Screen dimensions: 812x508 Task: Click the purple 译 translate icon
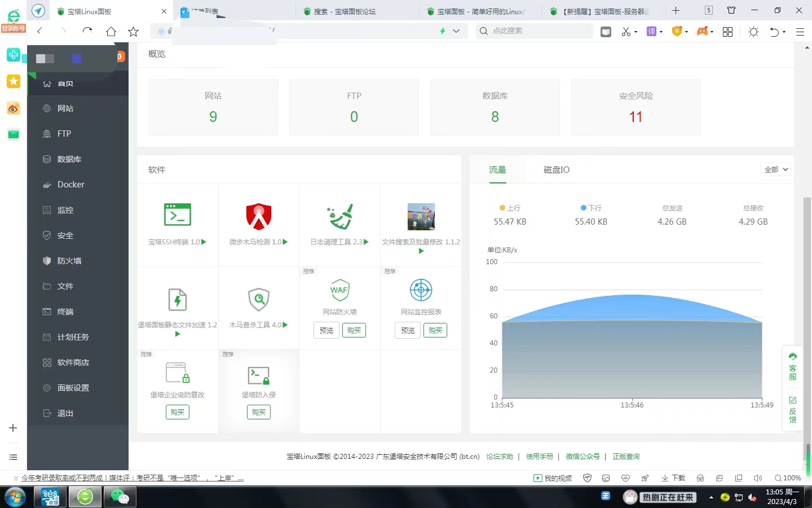pyautogui.click(x=651, y=32)
